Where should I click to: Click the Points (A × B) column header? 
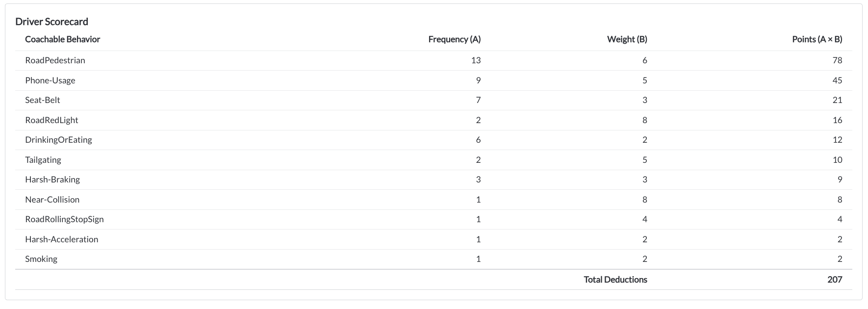(x=817, y=39)
